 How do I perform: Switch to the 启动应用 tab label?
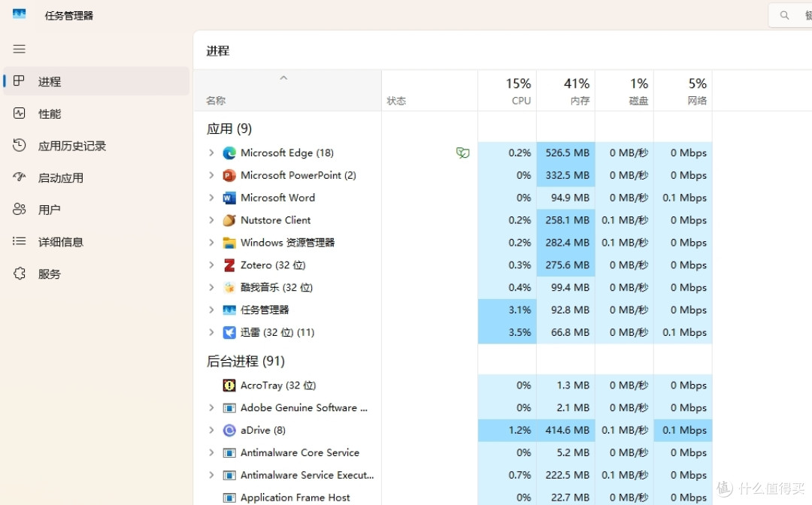(61, 178)
